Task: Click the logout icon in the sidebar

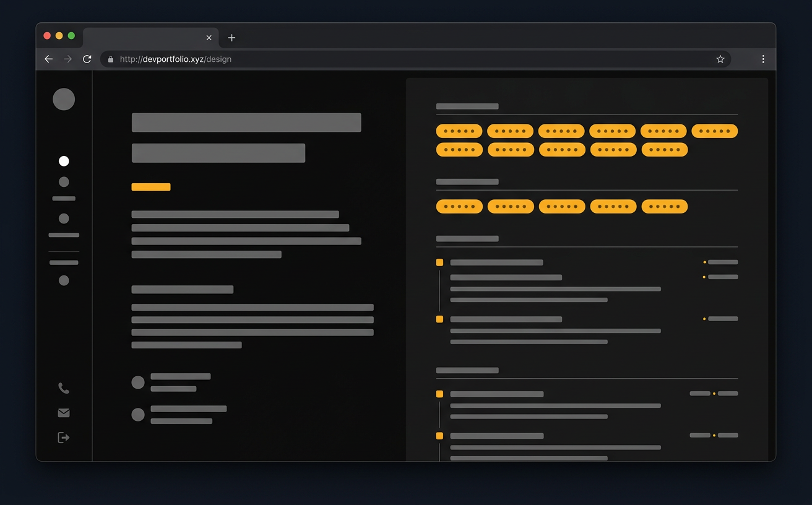Action: (64, 438)
